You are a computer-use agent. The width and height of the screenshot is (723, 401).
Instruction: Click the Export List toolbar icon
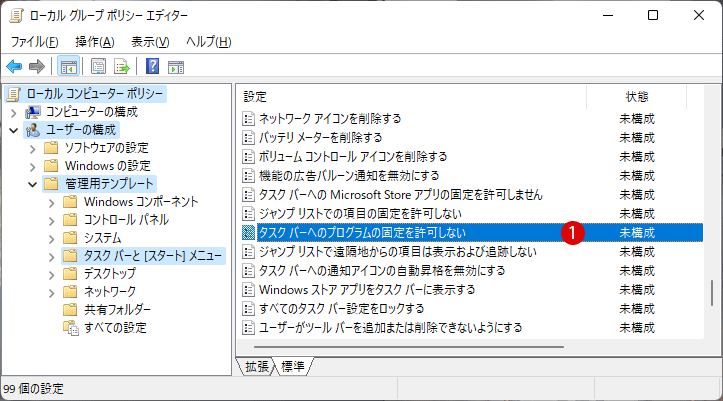[x=122, y=67]
